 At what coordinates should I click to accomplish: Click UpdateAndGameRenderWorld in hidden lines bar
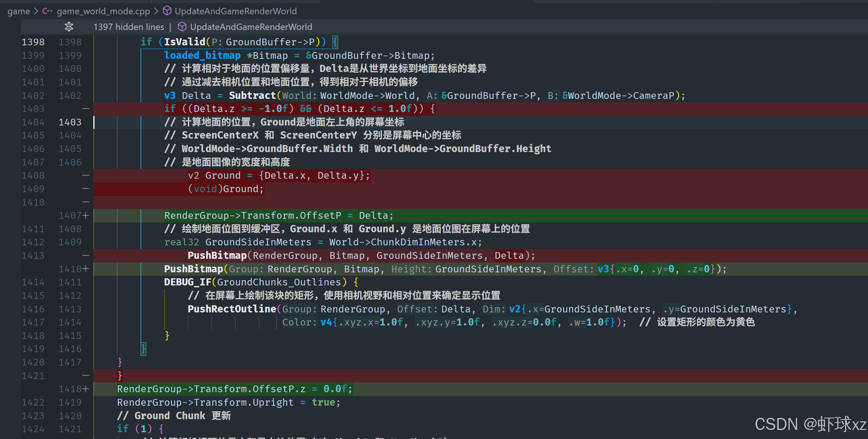pyautogui.click(x=251, y=27)
